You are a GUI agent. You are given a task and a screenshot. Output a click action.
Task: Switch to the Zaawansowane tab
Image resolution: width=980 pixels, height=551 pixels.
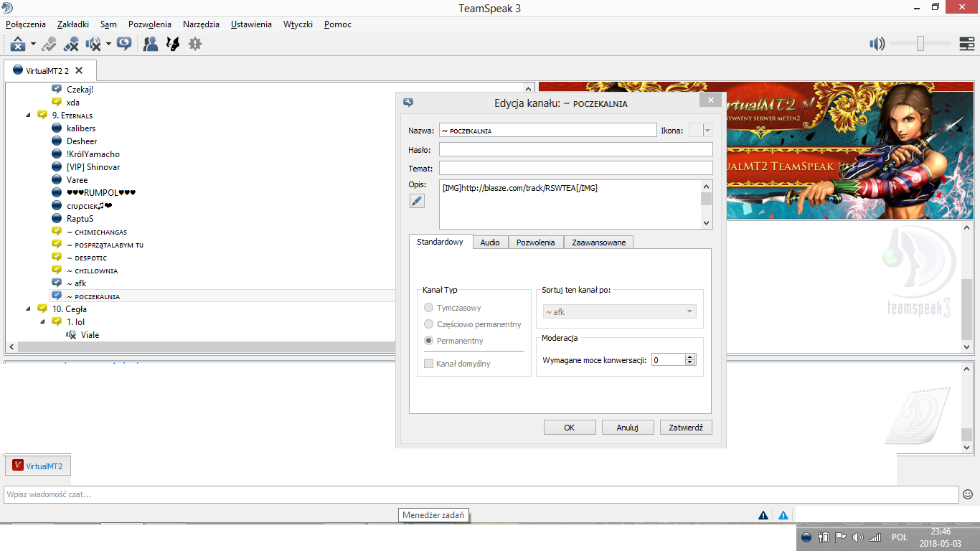point(598,242)
